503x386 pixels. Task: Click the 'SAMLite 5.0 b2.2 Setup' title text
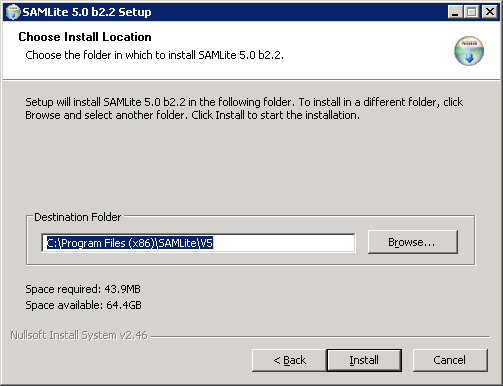point(87,12)
